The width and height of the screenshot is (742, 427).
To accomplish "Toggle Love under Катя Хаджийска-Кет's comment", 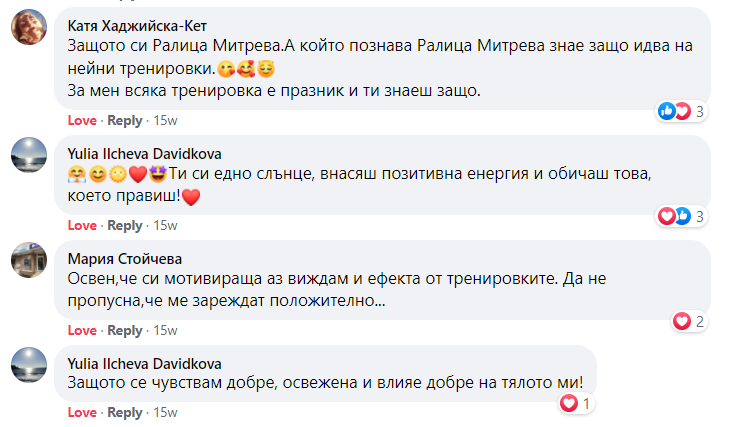I will tap(82, 121).
